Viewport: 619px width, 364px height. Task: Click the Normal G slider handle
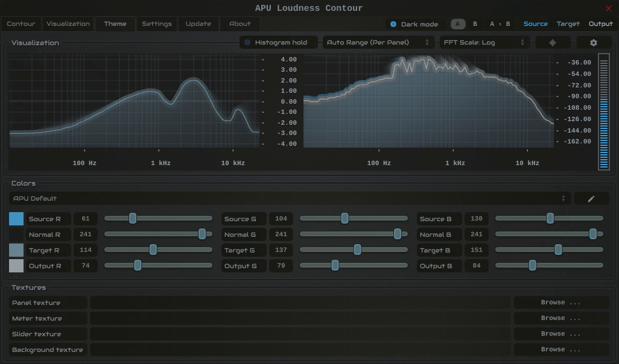398,234
